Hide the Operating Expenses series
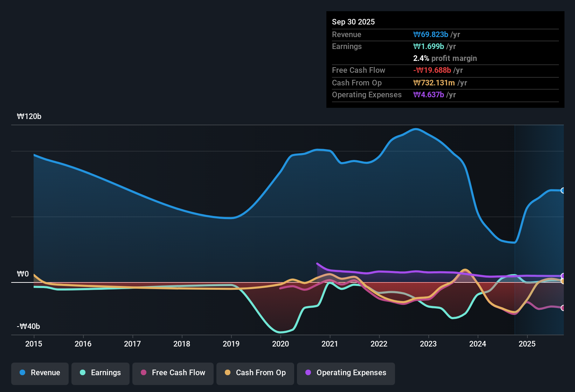The image size is (575, 392). click(x=346, y=373)
